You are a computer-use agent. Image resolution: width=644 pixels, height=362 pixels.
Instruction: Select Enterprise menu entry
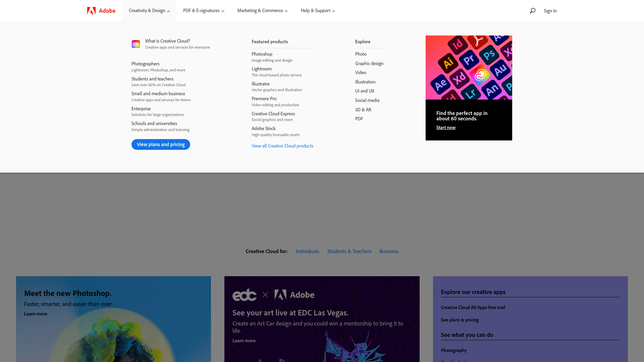[x=157, y=112]
